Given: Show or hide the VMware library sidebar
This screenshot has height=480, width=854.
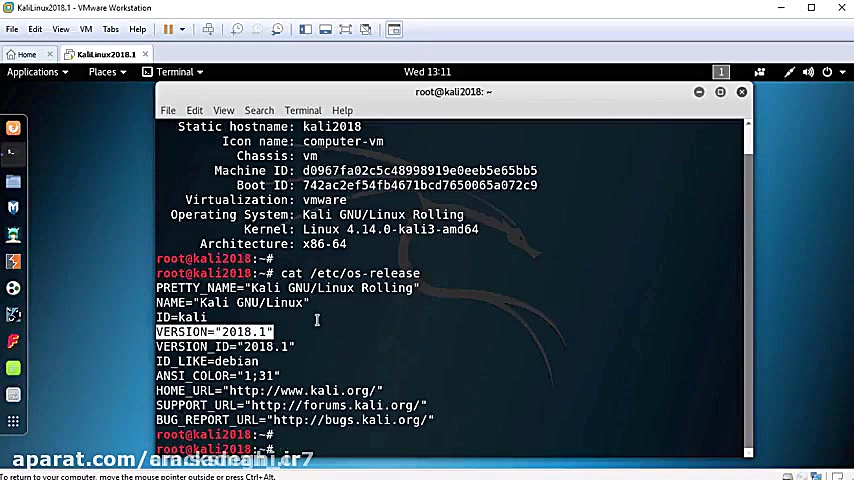Looking at the screenshot, I should click(306, 29).
